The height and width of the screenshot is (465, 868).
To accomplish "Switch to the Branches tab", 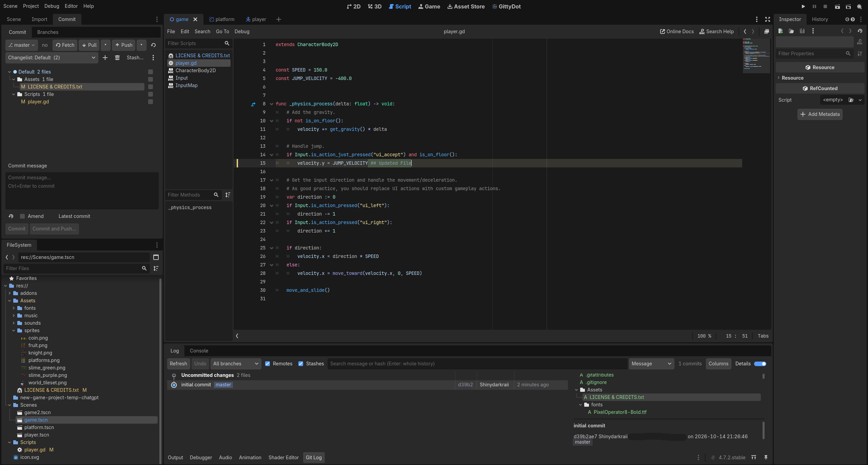I will pos(48,32).
